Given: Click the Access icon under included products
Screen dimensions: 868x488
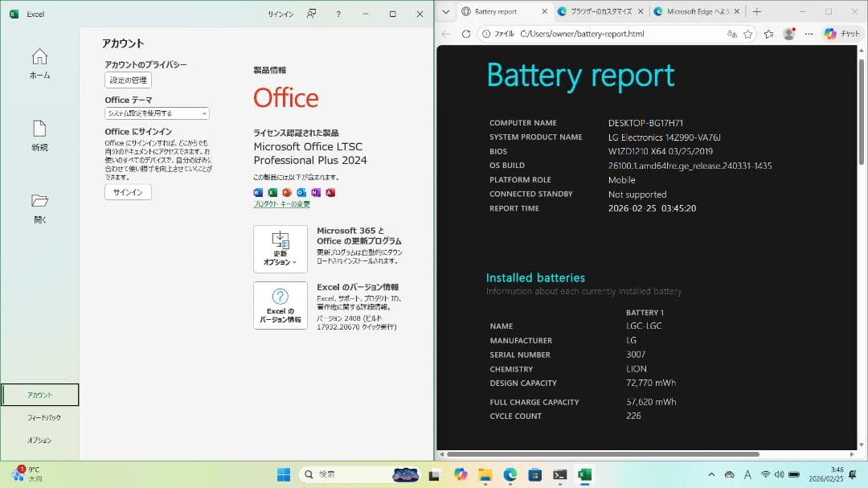Looking at the screenshot, I should [330, 193].
